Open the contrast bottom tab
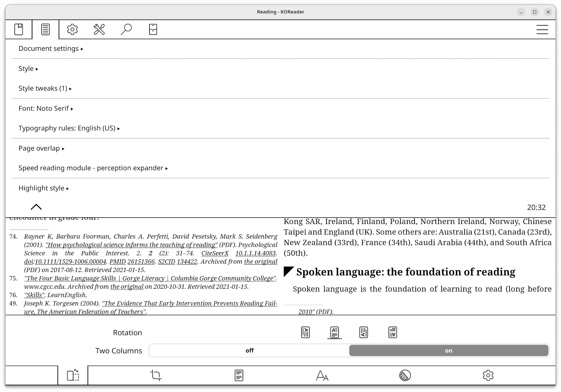 pos(405,375)
